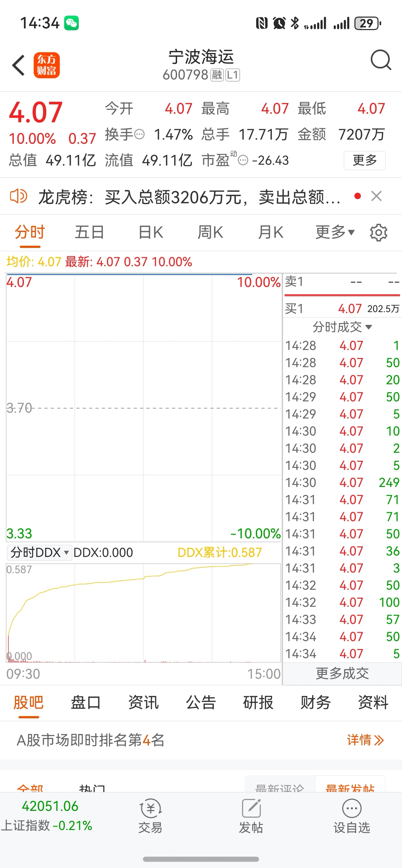Expand the 分时成交 dropdown

[x=342, y=327]
